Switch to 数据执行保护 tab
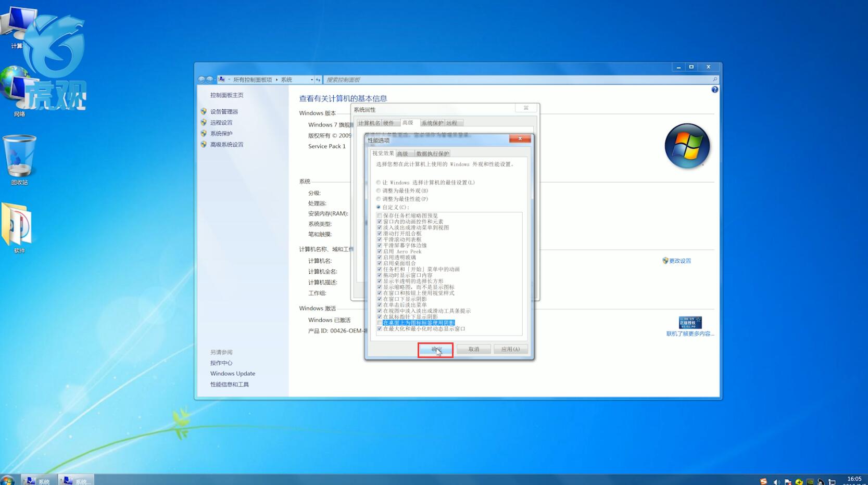 [432, 154]
